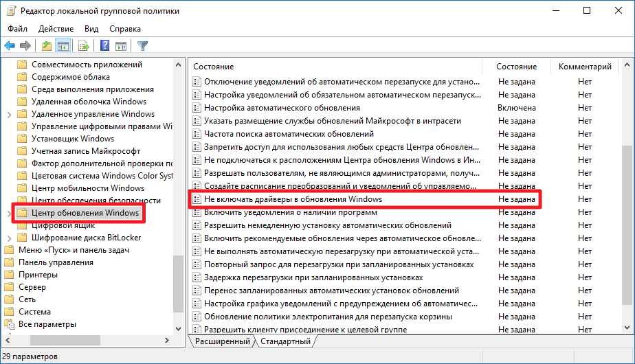The height and width of the screenshot is (364, 635).
Task: Click the tree horizontal scroll left arrow
Action: coord(8,341)
